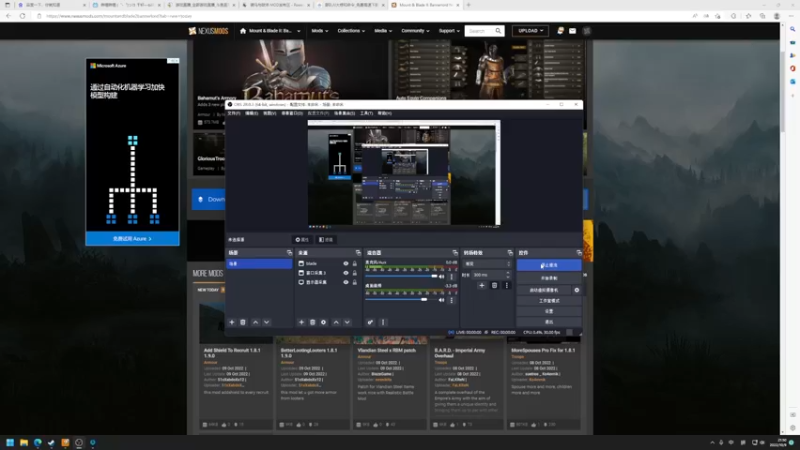
Task: Go to Nexus Mods home icon
Action: tap(243, 31)
